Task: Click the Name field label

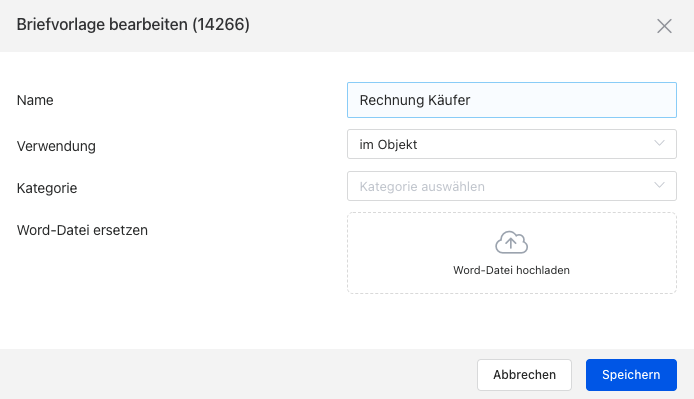Action: [x=35, y=100]
